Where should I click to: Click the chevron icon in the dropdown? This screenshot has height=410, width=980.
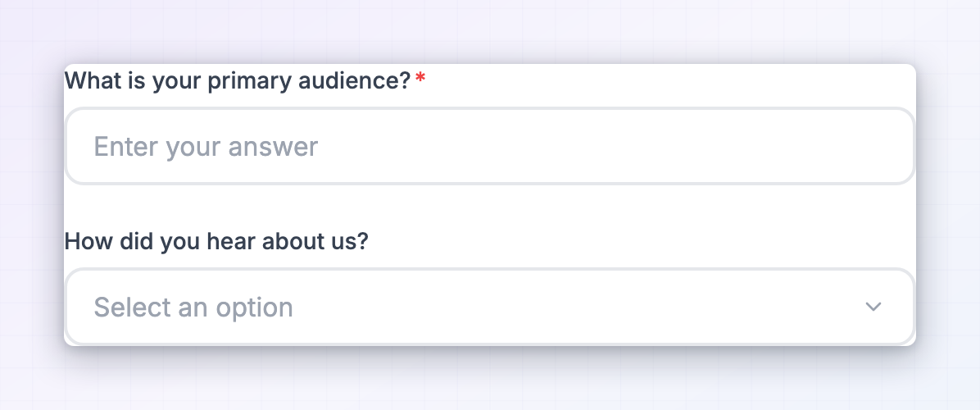pyautogui.click(x=873, y=306)
